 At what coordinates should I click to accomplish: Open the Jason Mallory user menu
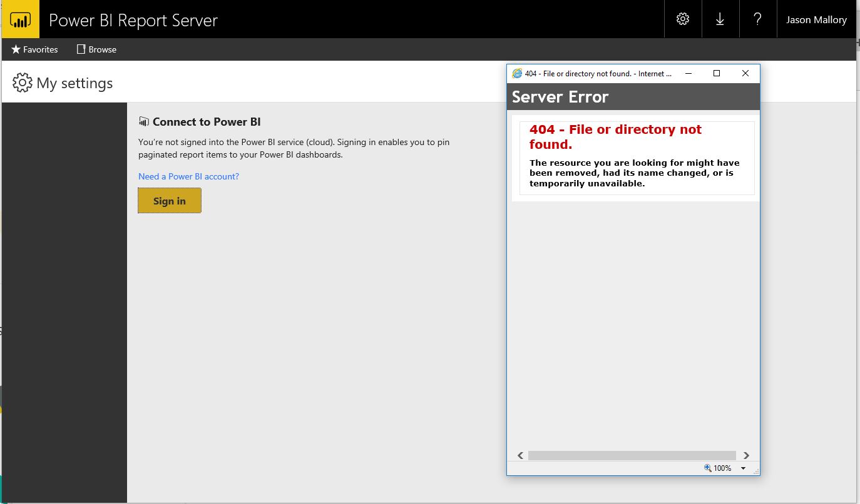(816, 19)
